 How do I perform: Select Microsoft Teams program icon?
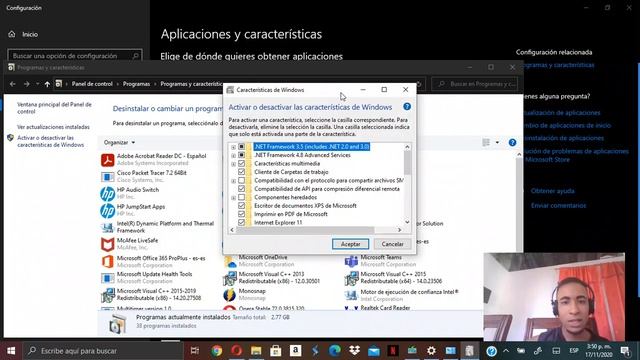[351, 262]
